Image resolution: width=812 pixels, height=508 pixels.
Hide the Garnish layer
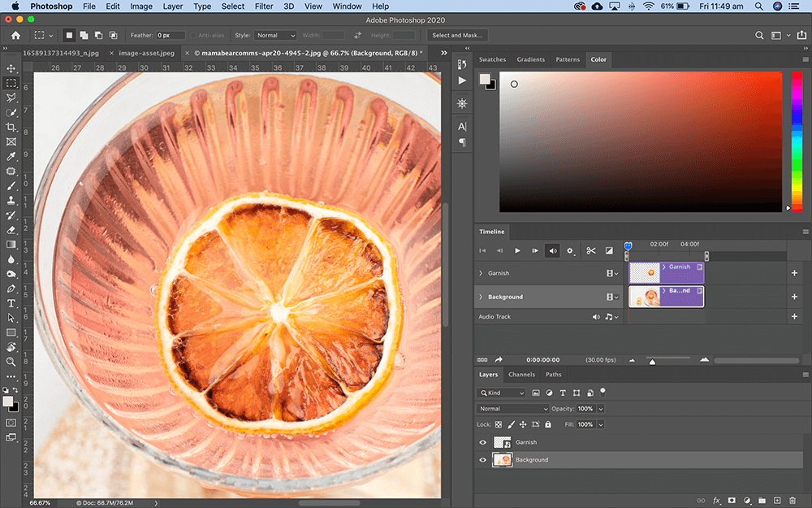(x=482, y=442)
